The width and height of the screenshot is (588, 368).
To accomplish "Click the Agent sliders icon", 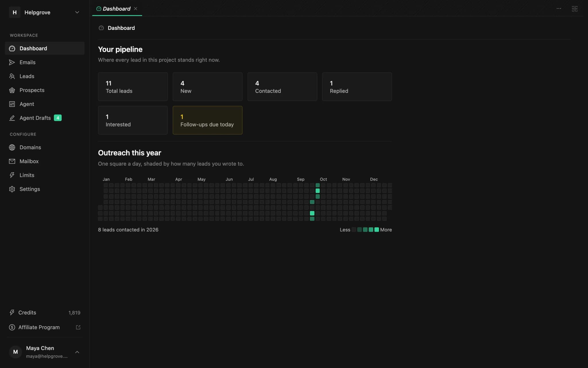I will pyautogui.click(x=12, y=104).
